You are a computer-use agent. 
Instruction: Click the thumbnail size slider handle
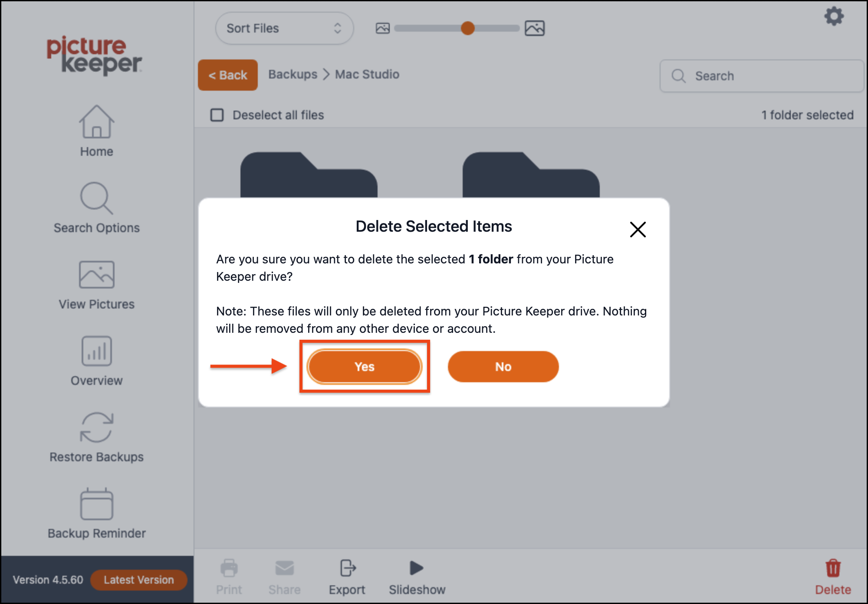(467, 28)
